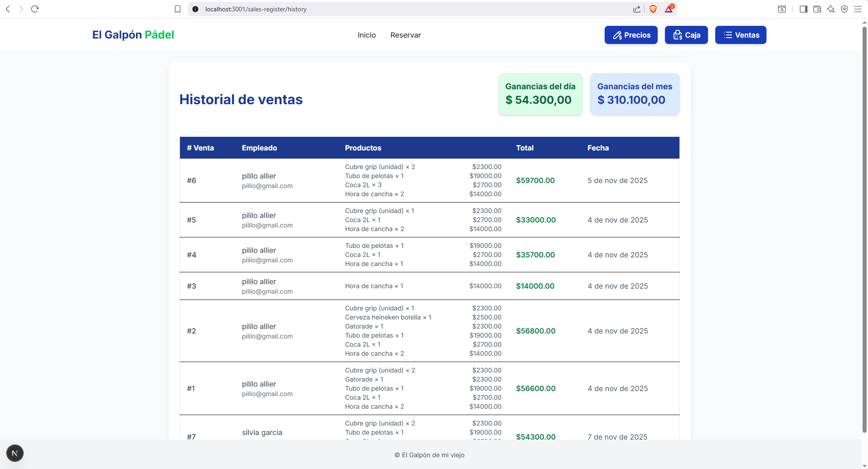The height and width of the screenshot is (469, 868).
Task: Click the El Galpón Pádel logo
Action: click(x=133, y=35)
